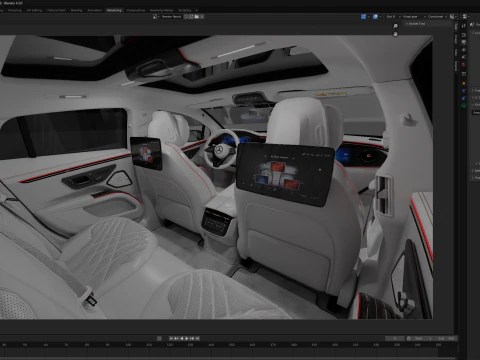Open the UV Editing workspace tab
480x360 pixels.
tap(34, 10)
